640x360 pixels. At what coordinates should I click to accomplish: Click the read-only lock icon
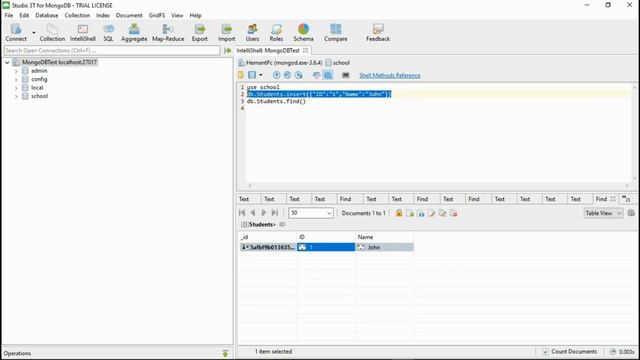tap(399, 213)
